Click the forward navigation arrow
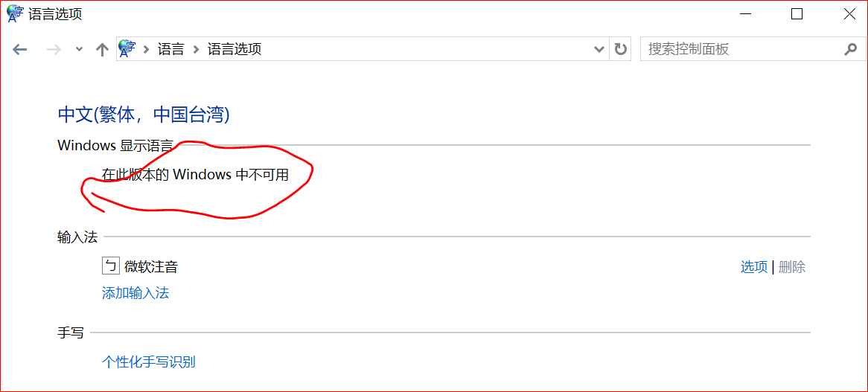This screenshot has height=392, width=868. tap(54, 50)
